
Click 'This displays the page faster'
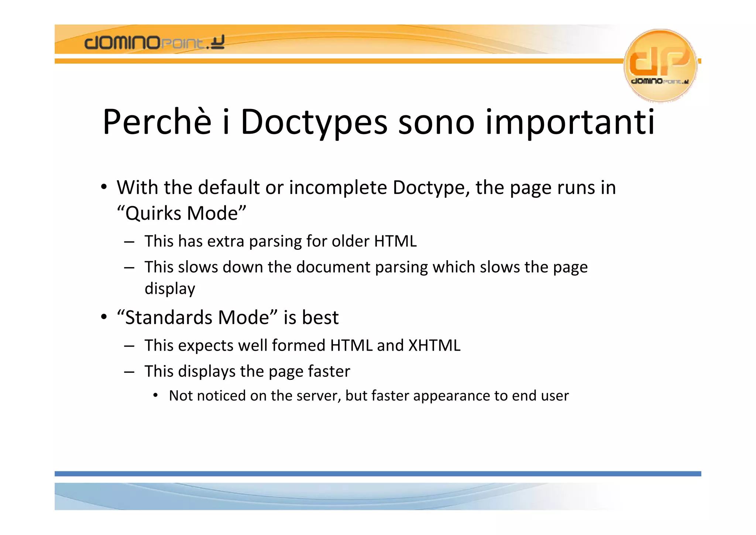(x=247, y=371)
